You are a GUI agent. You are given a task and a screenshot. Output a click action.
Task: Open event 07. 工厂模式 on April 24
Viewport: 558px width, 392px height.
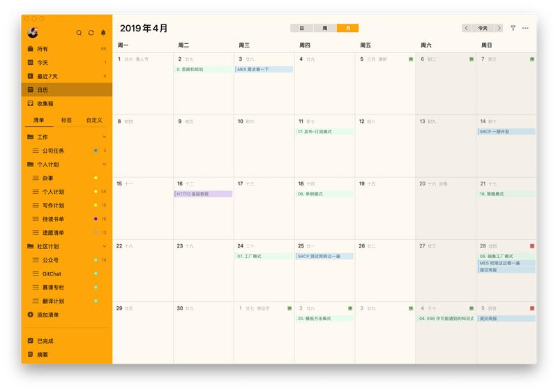264,256
